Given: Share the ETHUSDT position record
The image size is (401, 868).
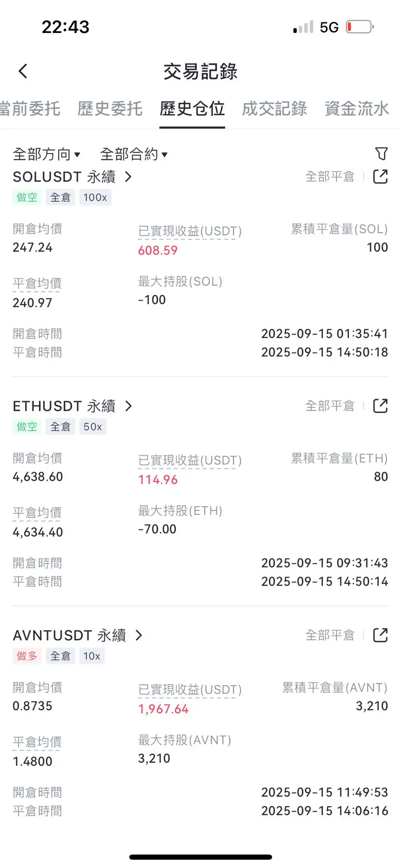Looking at the screenshot, I should pos(381,406).
